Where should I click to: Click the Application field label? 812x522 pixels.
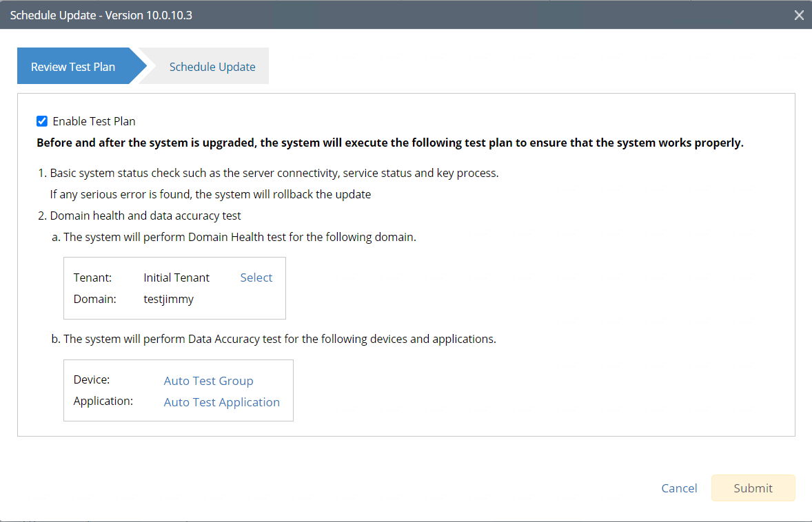click(103, 401)
